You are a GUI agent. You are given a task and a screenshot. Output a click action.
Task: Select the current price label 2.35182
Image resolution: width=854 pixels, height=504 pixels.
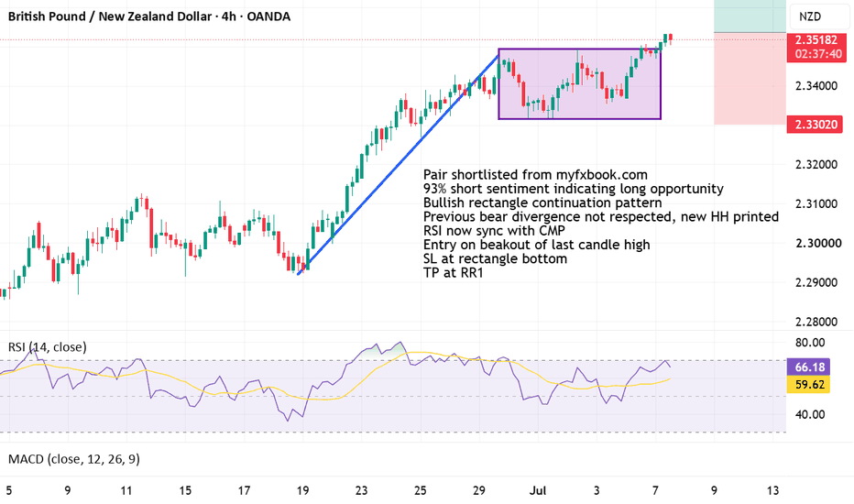[x=816, y=40]
